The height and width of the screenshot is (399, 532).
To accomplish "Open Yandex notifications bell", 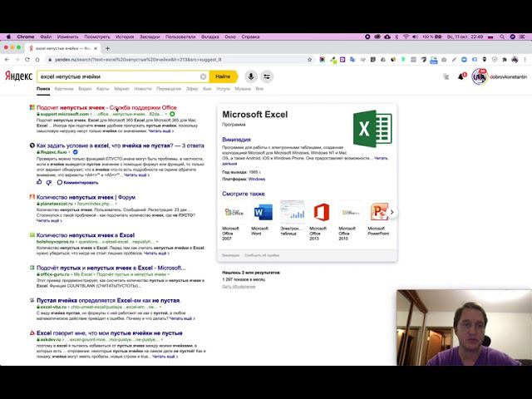I will pyautogui.click(x=461, y=76).
